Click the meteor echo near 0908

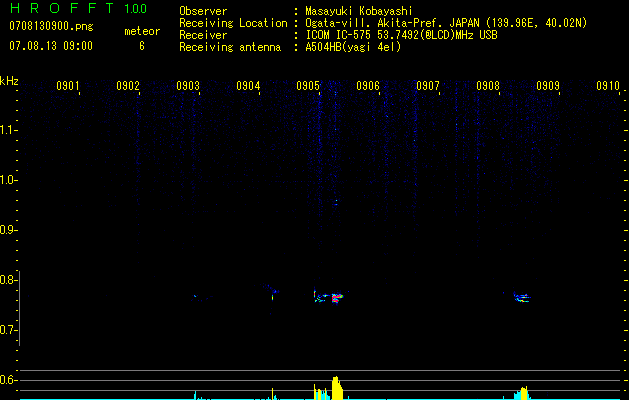pyautogui.click(x=522, y=298)
